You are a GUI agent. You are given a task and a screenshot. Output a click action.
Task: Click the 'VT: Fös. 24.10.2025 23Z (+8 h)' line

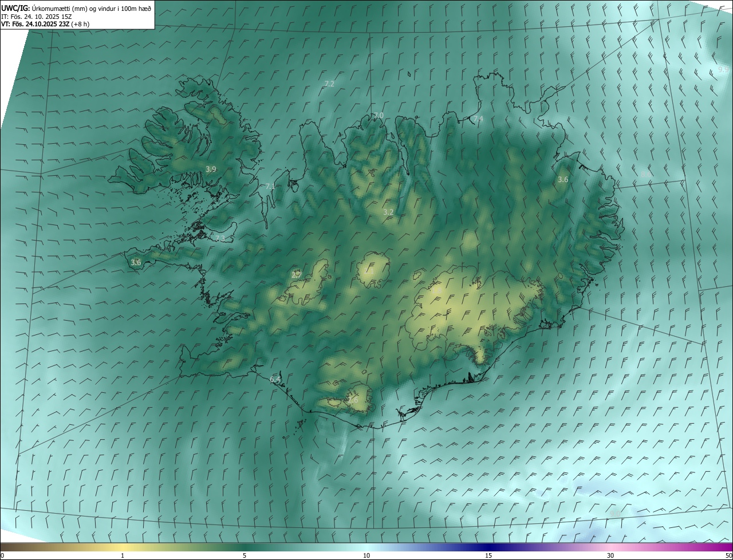click(45, 24)
